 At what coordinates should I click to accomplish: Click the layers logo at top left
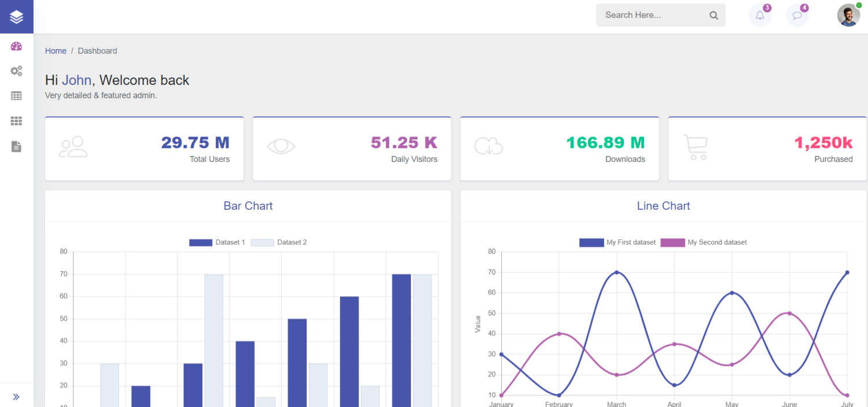point(16,16)
